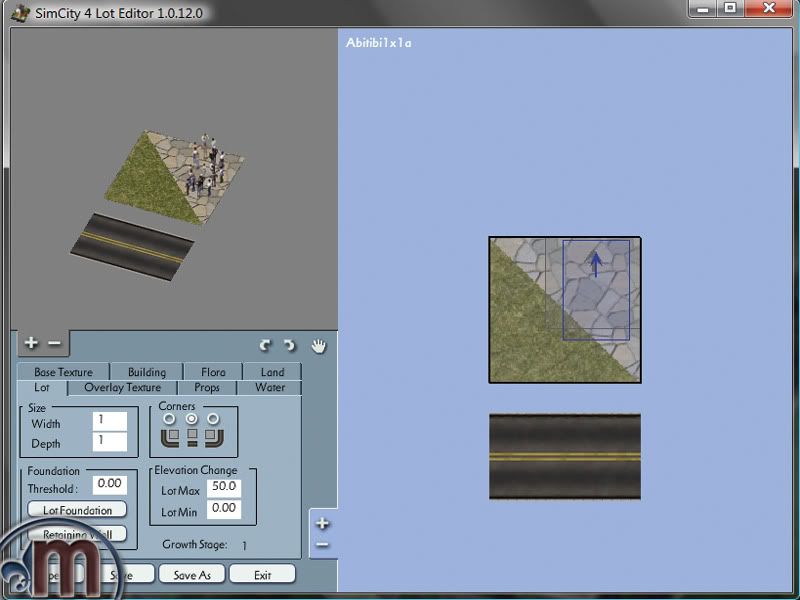Select the left Corners radio button
Screen dimensions: 800x600
click(x=169, y=419)
